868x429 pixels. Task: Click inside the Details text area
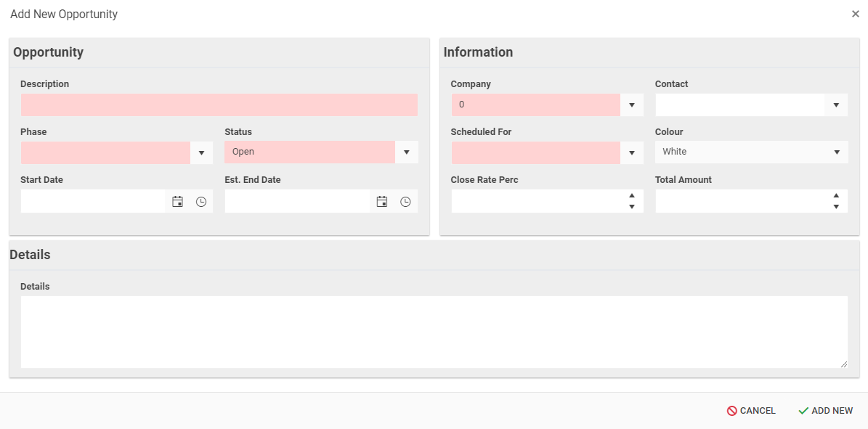click(x=434, y=332)
